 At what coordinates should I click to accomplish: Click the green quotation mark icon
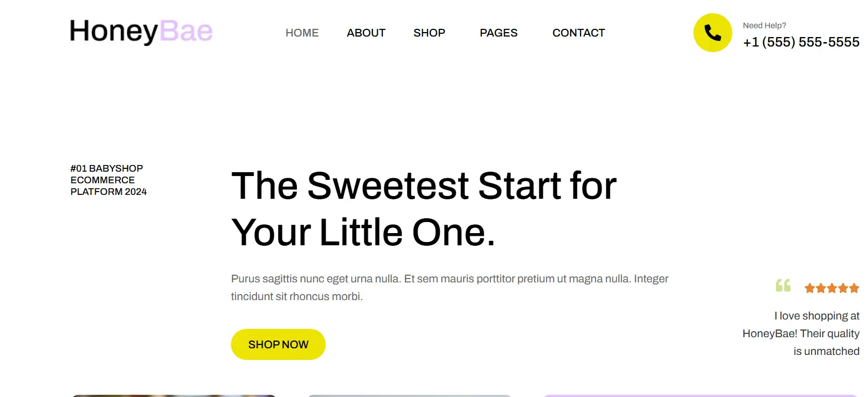(783, 286)
